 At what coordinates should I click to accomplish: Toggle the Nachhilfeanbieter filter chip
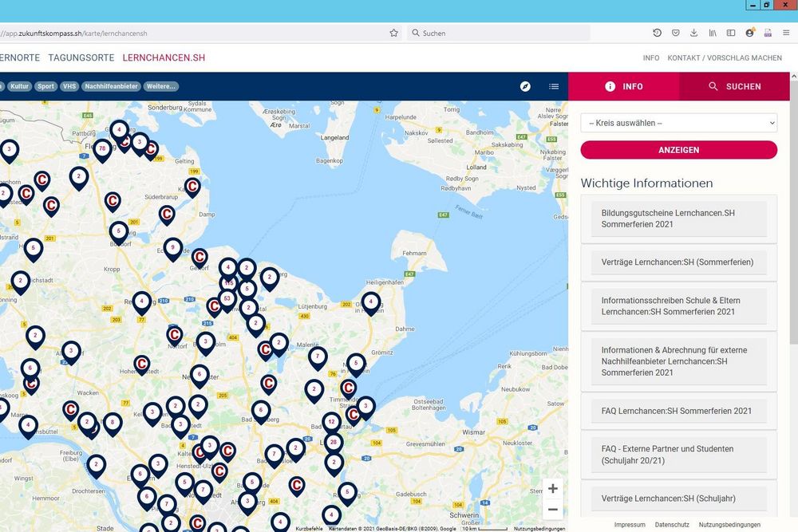(x=112, y=86)
